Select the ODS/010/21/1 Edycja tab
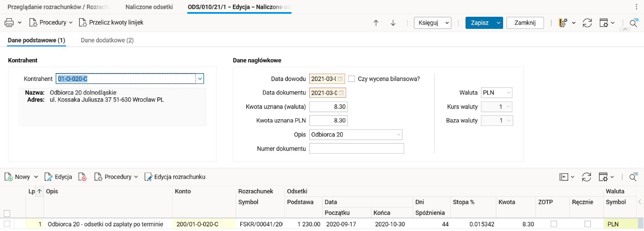Viewport: 644px width, 231px height. click(239, 7)
